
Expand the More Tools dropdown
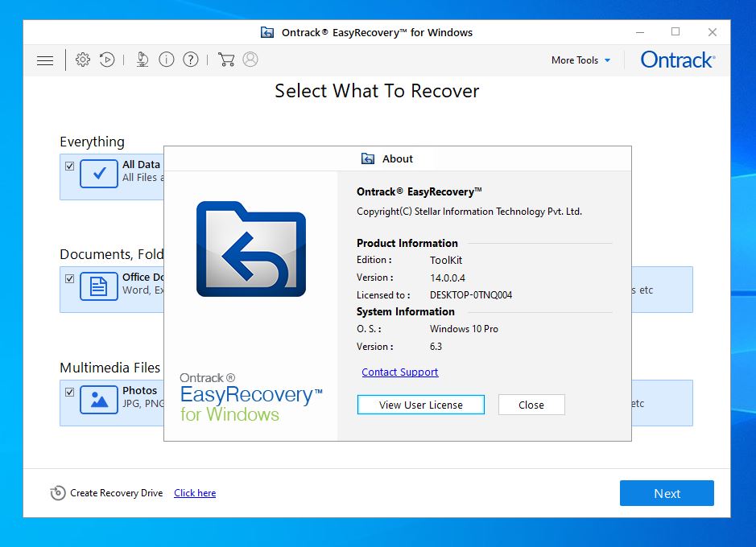pyautogui.click(x=581, y=60)
